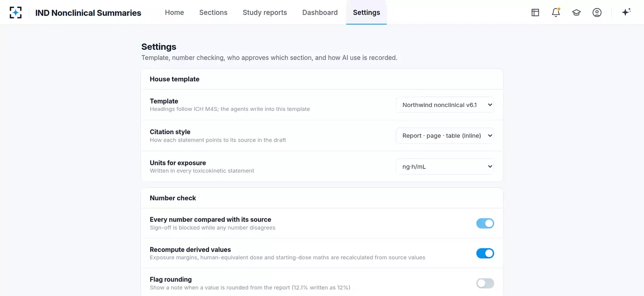Open the layout panel icon

[535, 13]
